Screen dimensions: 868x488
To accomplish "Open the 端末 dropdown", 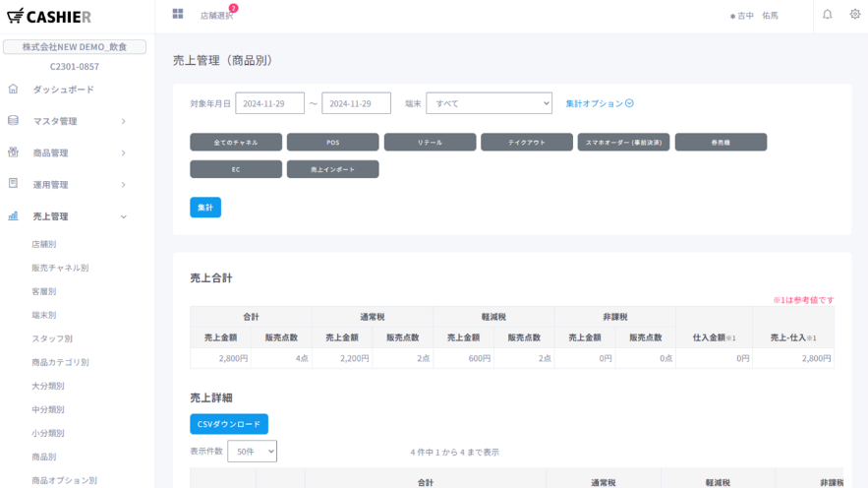I will [x=489, y=103].
